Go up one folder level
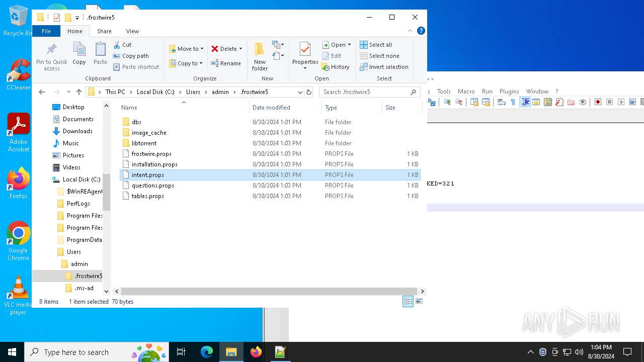This screenshot has width=644, height=362. tap(79, 92)
